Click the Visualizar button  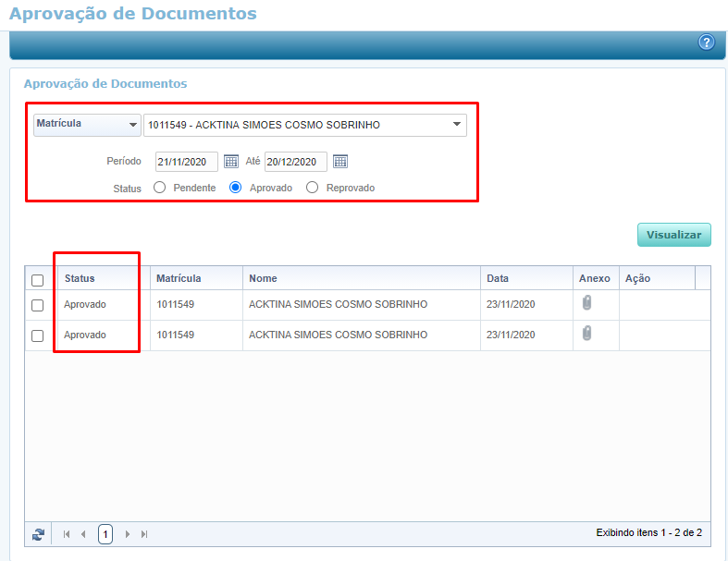[x=673, y=235]
